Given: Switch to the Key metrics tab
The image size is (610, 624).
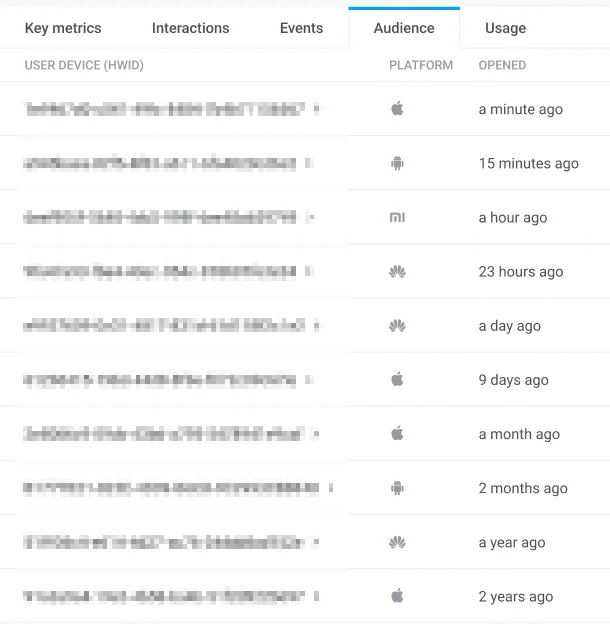Looking at the screenshot, I should click(63, 28).
